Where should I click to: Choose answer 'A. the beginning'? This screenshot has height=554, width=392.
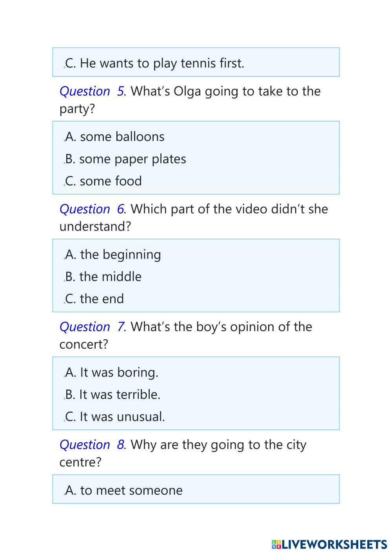[113, 255]
